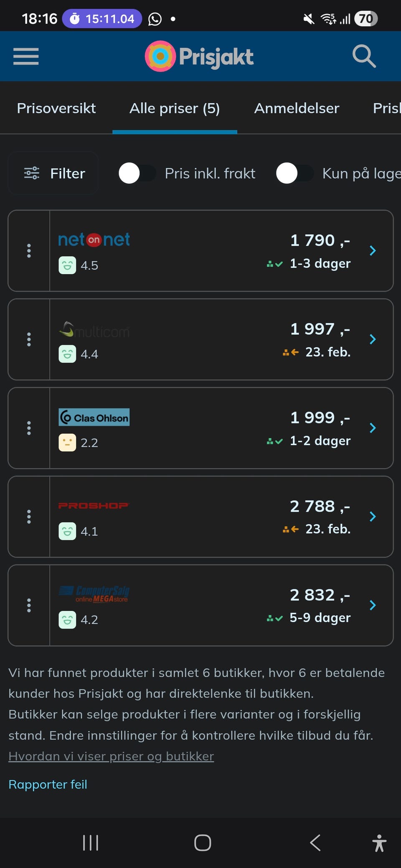
Task: Switch to the Anmeldelser tab
Action: click(x=297, y=108)
